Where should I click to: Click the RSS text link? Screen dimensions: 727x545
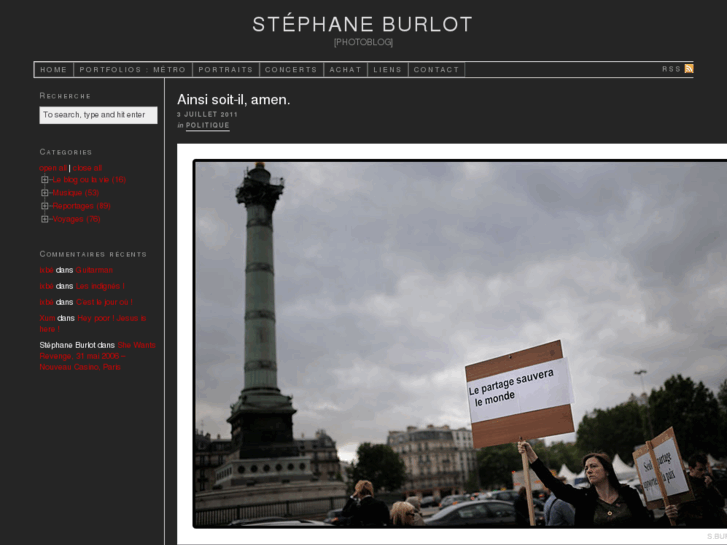[x=671, y=69]
